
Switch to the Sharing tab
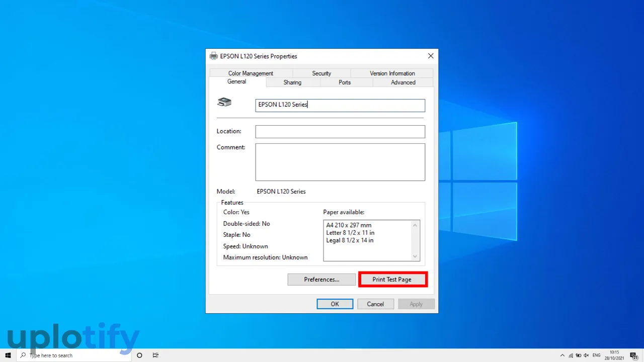(x=292, y=82)
